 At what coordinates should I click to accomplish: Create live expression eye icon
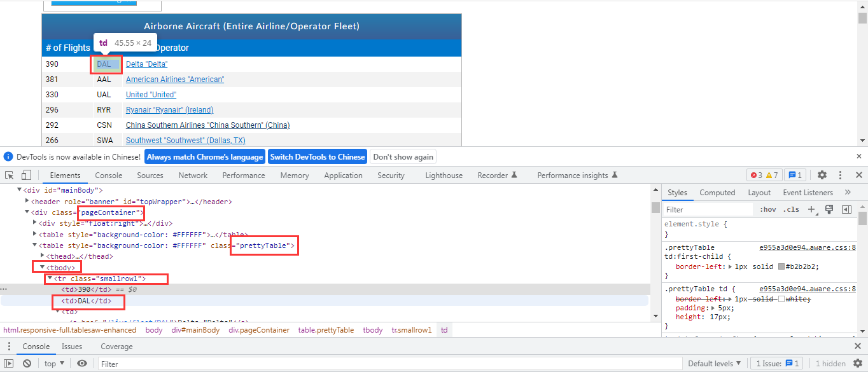[x=82, y=364]
